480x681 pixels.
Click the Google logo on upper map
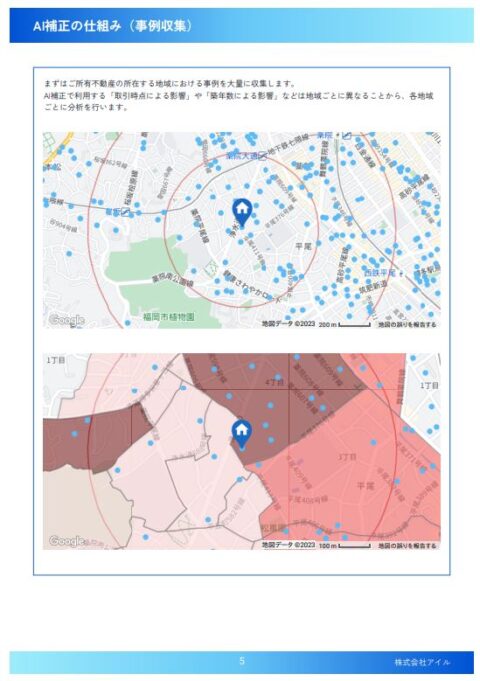(x=66, y=321)
